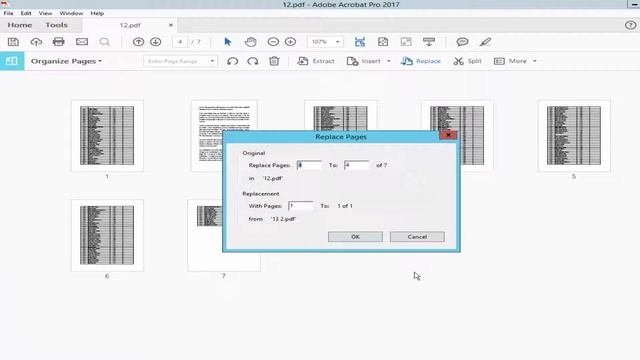Open the Help menu
Image resolution: width=640 pixels, height=360 pixels.
click(x=97, y=13)
